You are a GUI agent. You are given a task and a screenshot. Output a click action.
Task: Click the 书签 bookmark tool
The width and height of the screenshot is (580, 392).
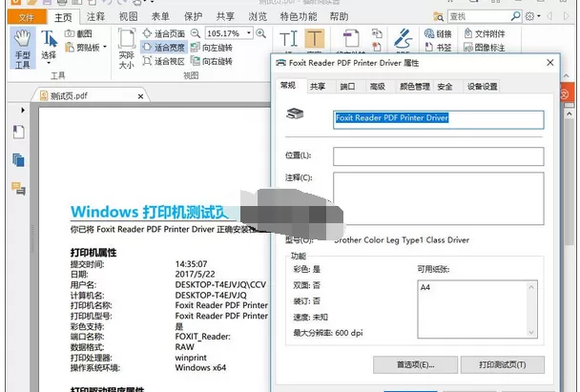point(438,48)
